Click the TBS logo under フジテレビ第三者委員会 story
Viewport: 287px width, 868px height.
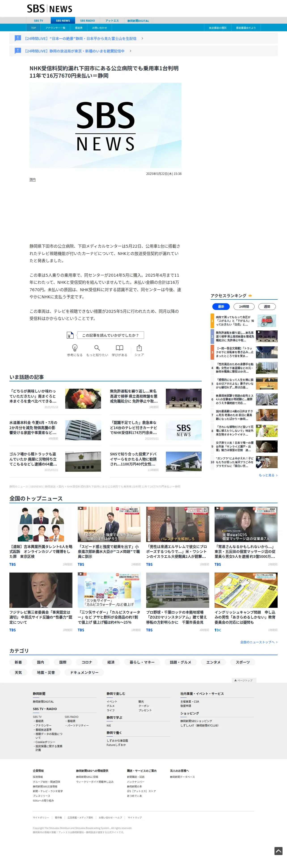[x=13, y=630]
